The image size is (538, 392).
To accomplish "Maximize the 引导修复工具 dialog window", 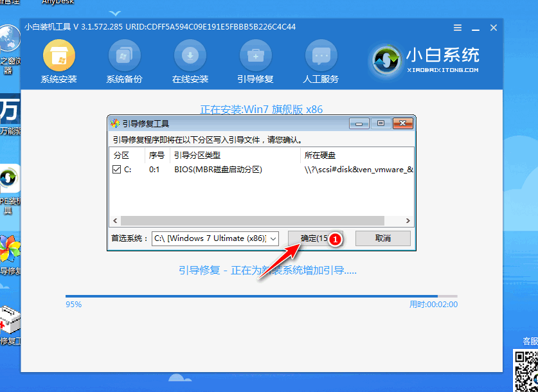I will coord(381,123).
